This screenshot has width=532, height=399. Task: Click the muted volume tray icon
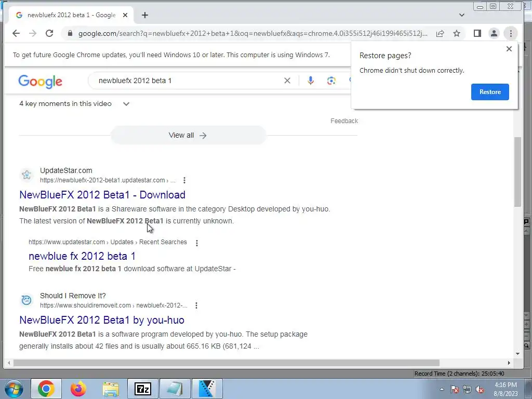click(480, 389)
